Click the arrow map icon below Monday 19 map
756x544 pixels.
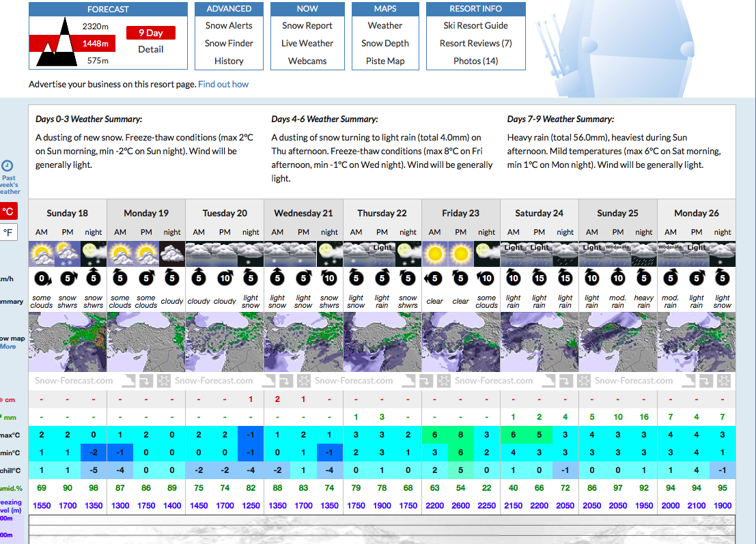point(145,381)
